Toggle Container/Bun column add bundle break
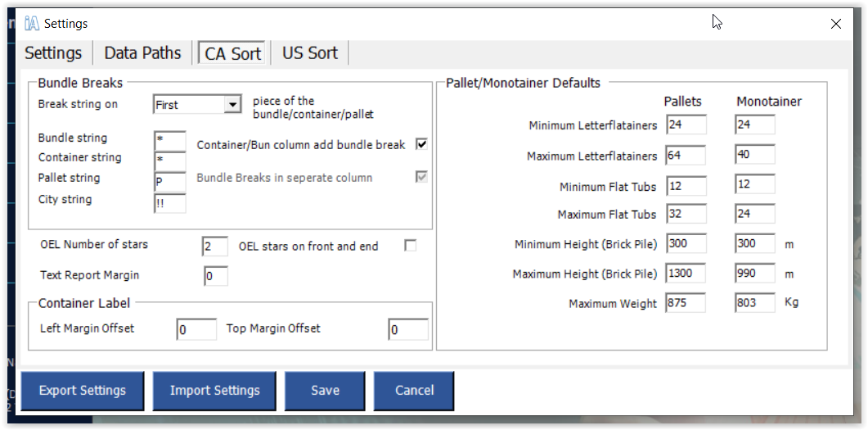 point(422,144)
